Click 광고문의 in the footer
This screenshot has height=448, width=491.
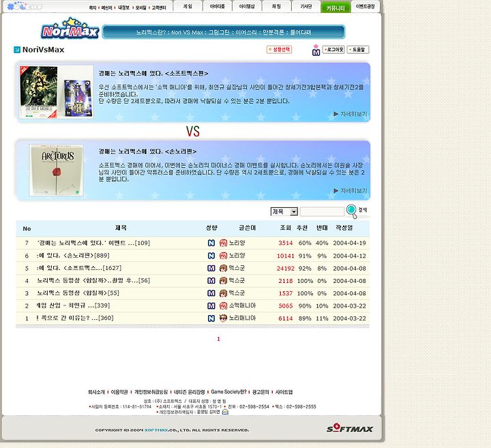point(261,392)
